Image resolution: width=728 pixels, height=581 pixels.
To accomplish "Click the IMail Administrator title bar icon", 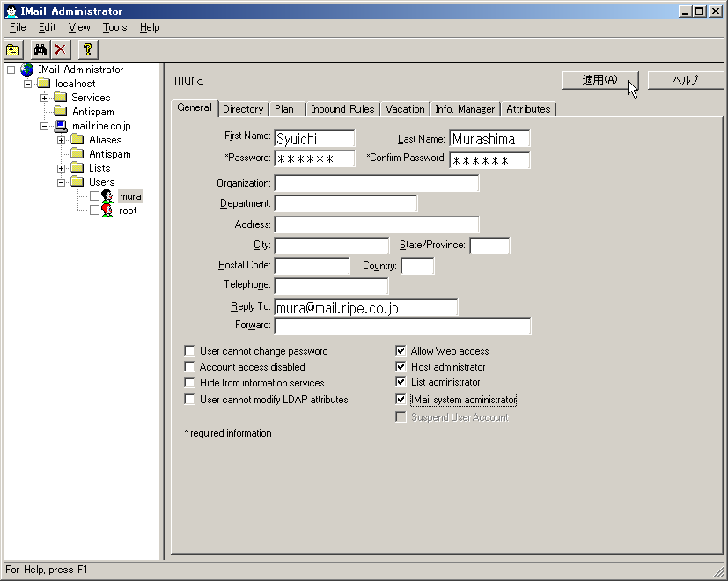I will 11,11.
